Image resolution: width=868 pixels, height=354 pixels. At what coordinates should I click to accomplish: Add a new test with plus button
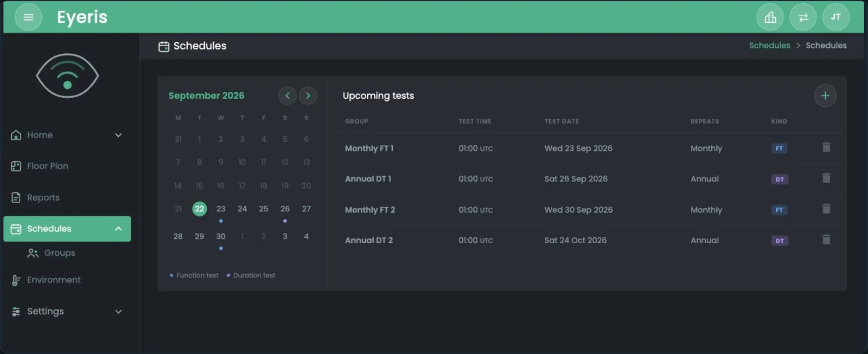825,96
